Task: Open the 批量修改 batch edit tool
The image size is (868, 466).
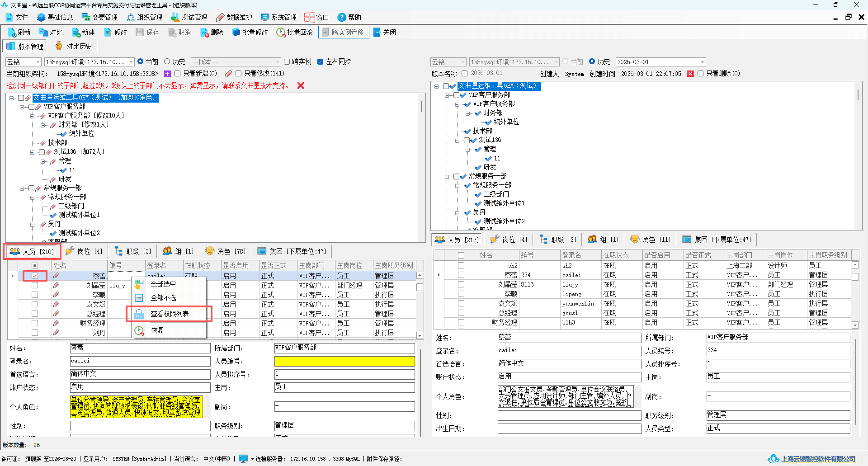Action: pos(250,32)
